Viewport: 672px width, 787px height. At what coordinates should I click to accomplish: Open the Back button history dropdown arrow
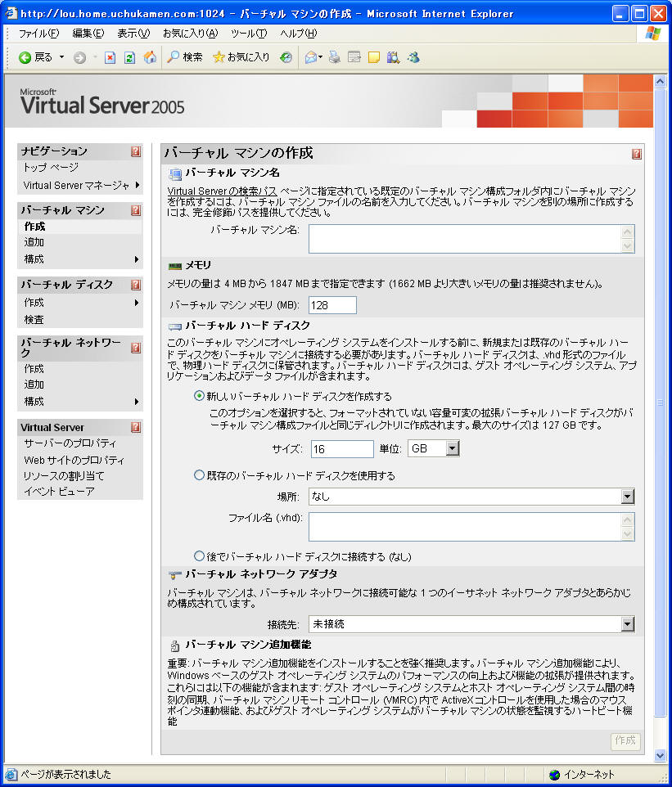tap(61, 57)
